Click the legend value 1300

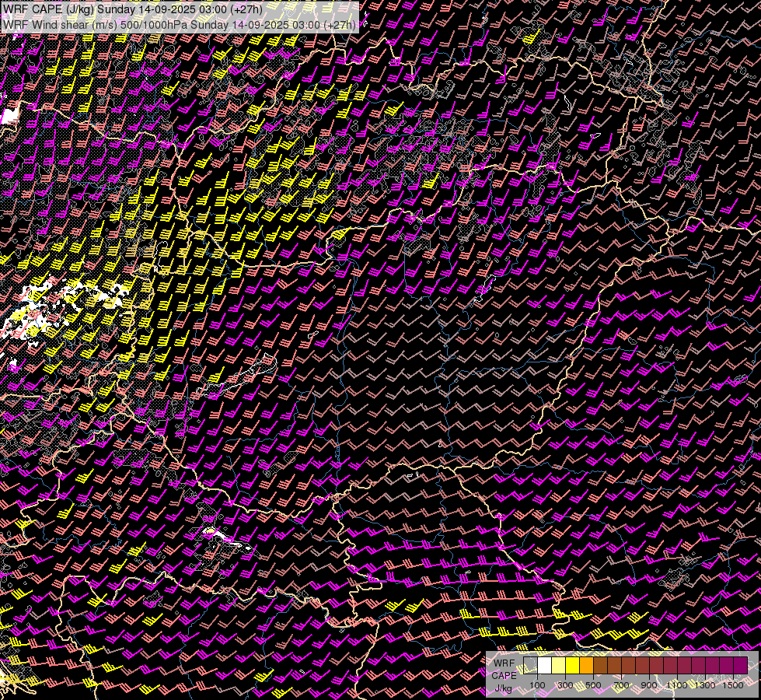point(705,685)
